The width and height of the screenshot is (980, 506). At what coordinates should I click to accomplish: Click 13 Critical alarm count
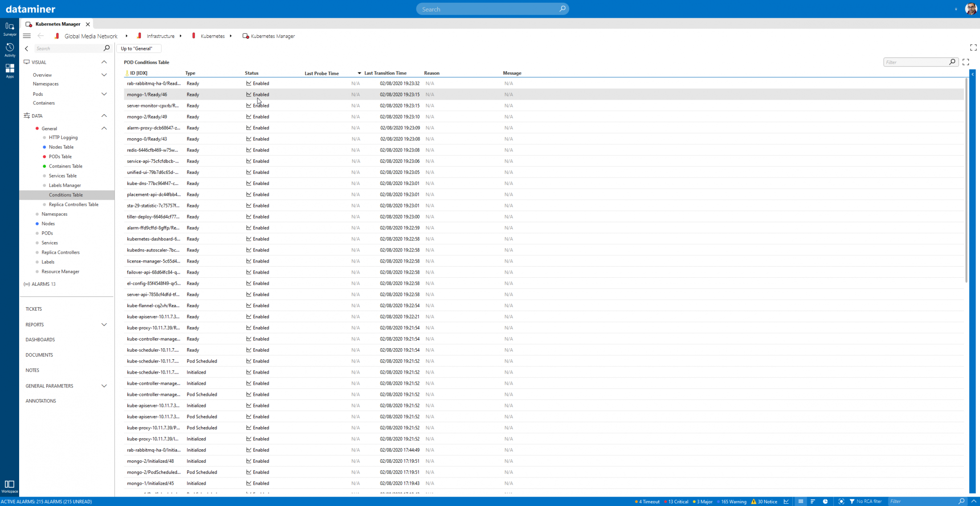point(676,502)
